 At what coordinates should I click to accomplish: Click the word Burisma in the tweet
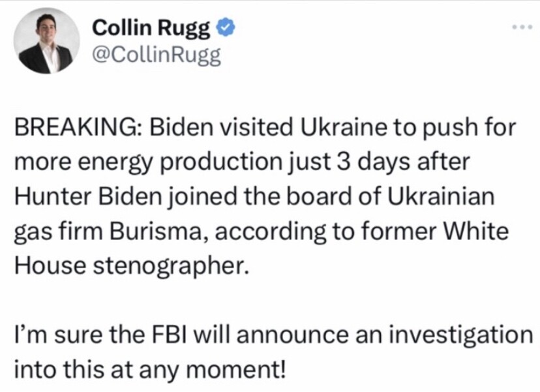tap(158, 231)
